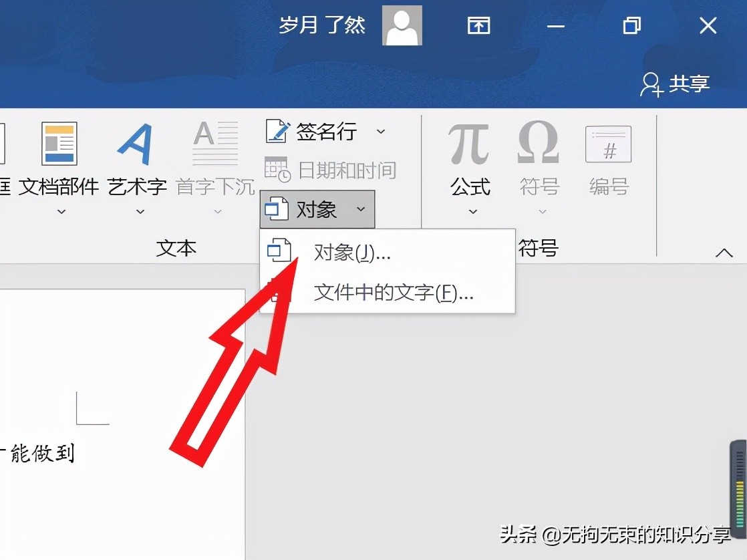Open the 对象 dropdown arrow
This screenshot has width=747, height=560.
(x=361, y=208)
